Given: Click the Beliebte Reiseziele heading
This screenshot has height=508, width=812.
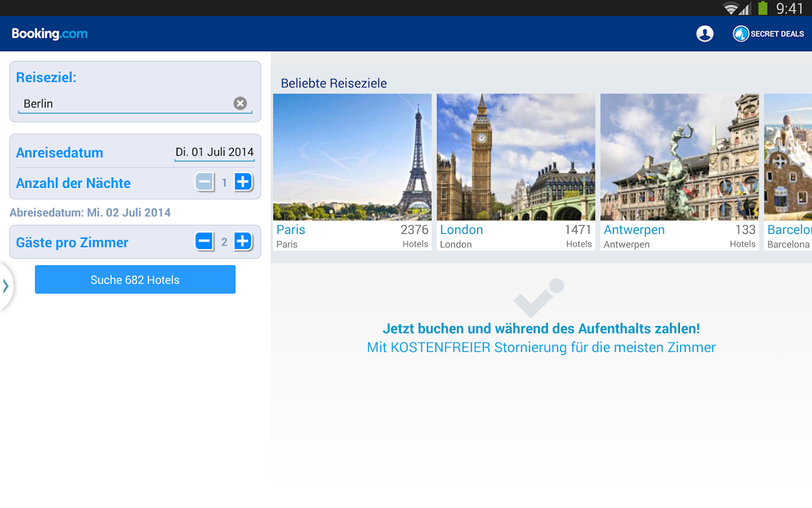Looking at the screenshot, I should coord(334,83).
